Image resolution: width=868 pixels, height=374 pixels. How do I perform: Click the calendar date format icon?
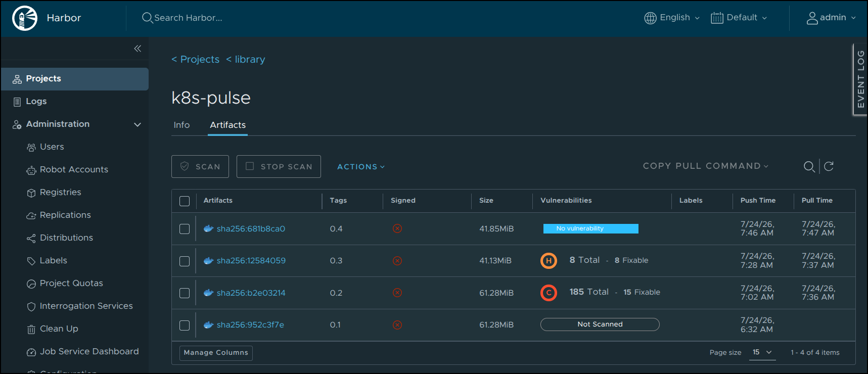(x=717, y=18)
